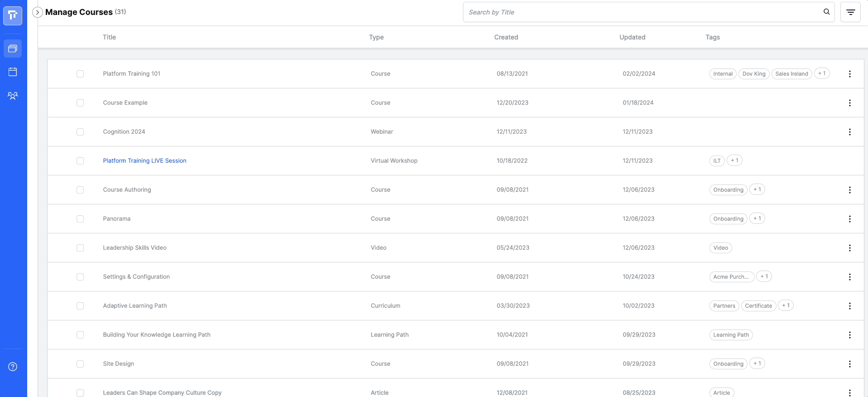This screenshot has height=397, width=868.
Task: Open actions menu for Panorama
Action: coord(849,219)
